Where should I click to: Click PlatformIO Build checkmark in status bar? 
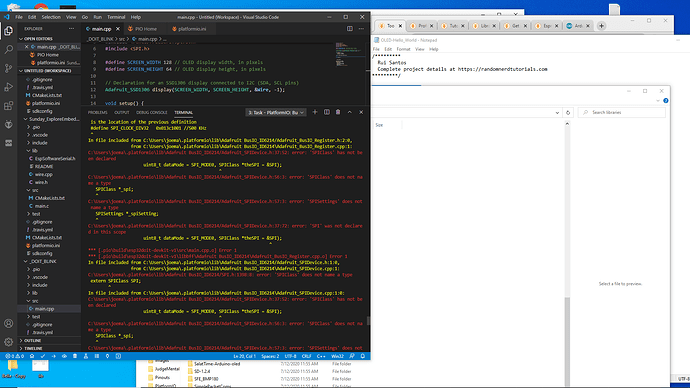click(x=43, y=356)
